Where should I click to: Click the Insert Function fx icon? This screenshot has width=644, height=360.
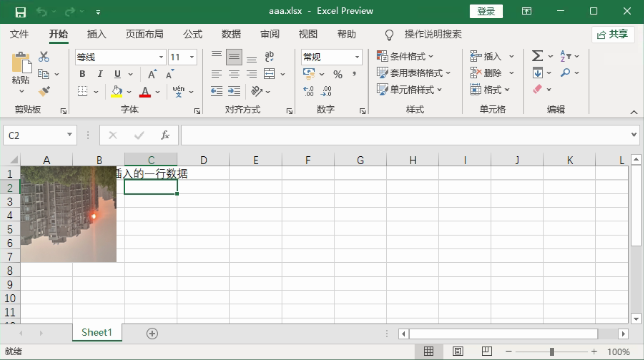click(165, 135)
